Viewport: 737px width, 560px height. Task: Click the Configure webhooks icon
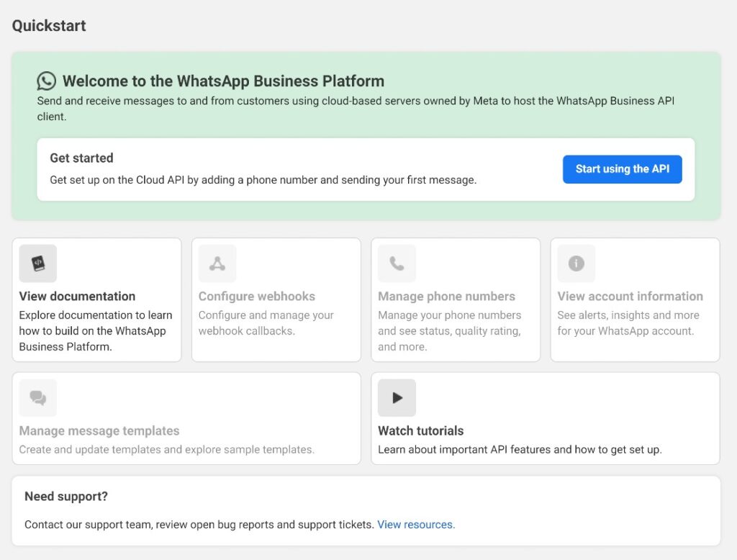click(x=217, y=263)
